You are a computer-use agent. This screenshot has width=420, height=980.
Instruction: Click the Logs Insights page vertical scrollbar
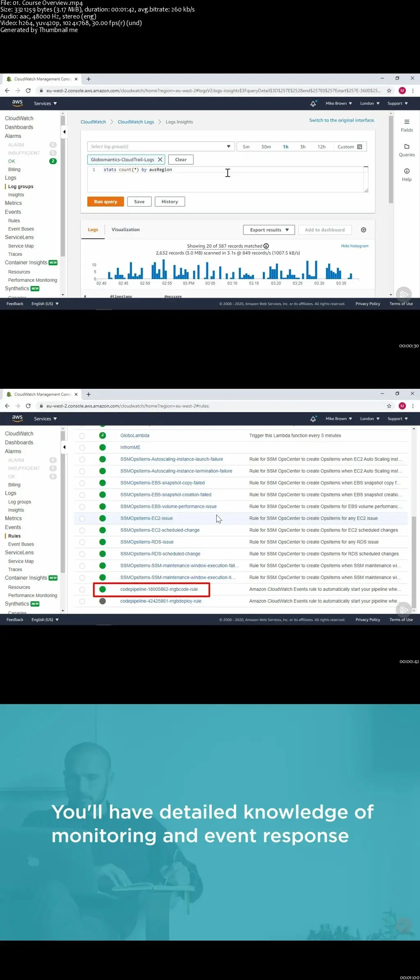391,160
